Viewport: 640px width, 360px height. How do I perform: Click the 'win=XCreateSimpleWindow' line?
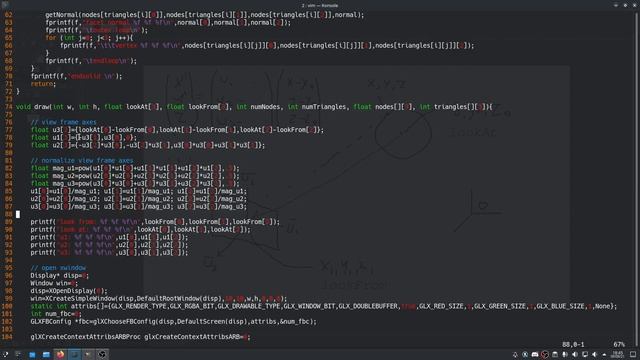pyautogui.click(x=159, y=298)
